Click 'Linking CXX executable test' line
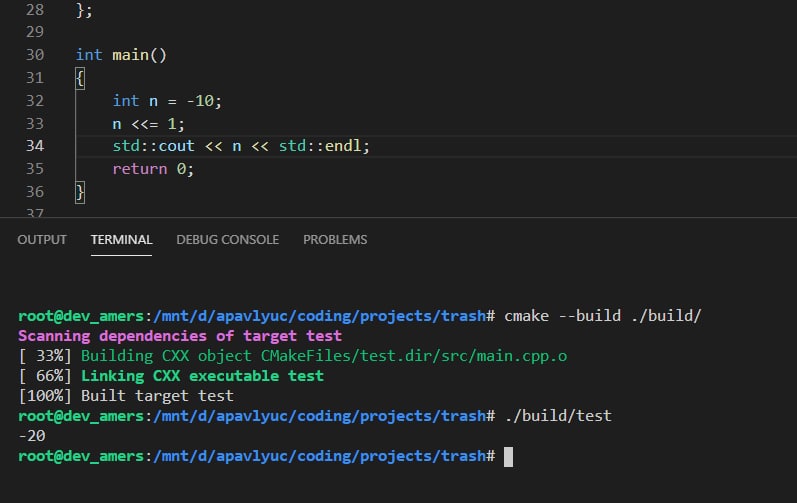 point(202,376)
